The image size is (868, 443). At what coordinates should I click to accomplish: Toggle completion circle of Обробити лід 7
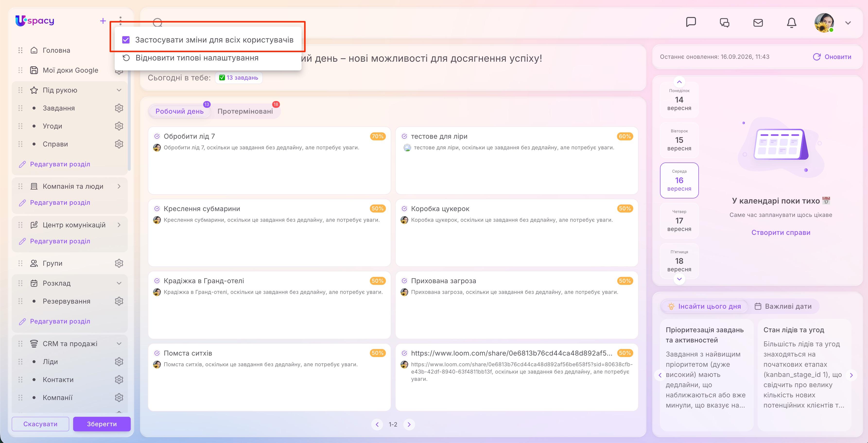pyautogui.click(x=157, y=136)
